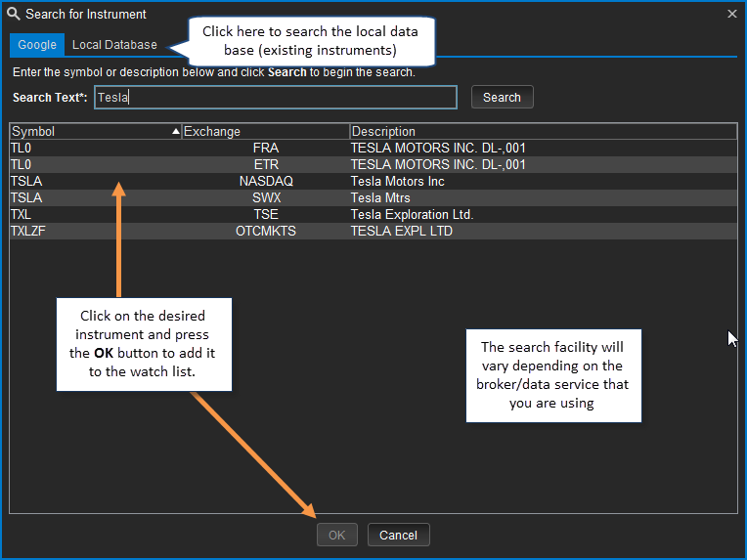This screenshot has width=747, height=560.
Task: Select the TXL symbol row
Action: pyautogui.click(x=373, y=215)
